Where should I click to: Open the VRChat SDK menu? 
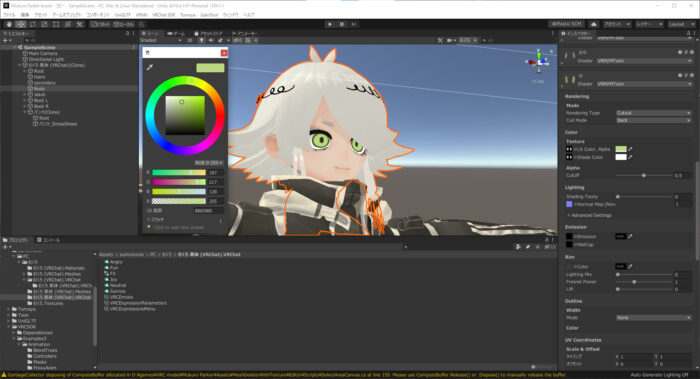pos(163,15)
